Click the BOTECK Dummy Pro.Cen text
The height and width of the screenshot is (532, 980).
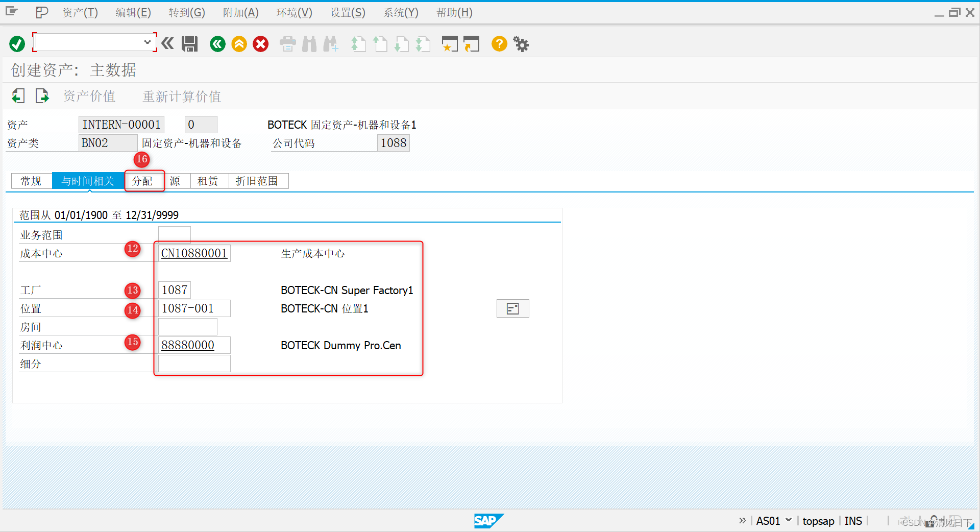pyautogui.click(x=341, y=346)
